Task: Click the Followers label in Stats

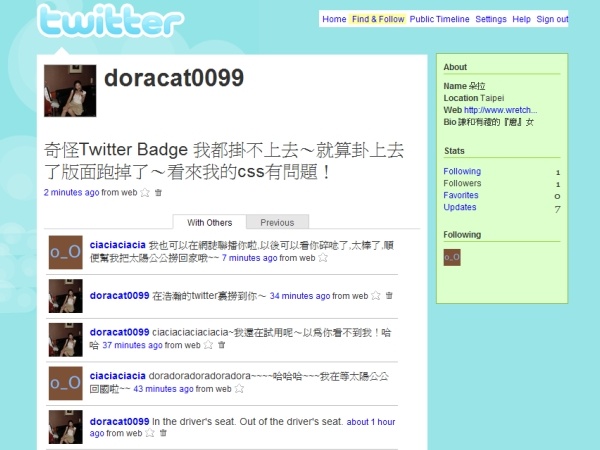Action: tap(462, 183)
